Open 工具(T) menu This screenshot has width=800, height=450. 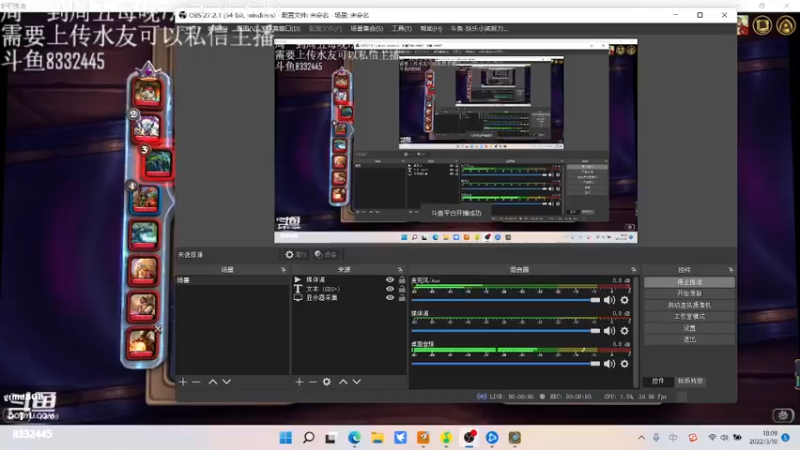tap(402, 29)
